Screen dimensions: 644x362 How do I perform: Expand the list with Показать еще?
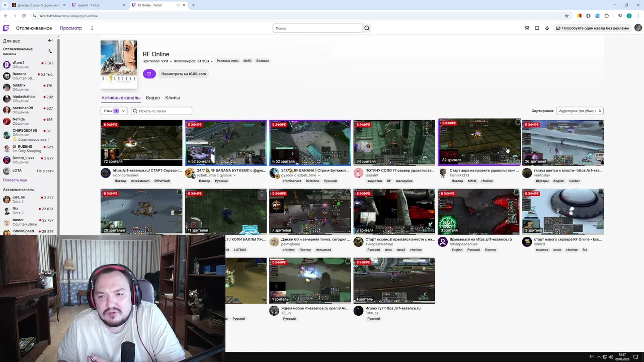(x=15, y=180)
